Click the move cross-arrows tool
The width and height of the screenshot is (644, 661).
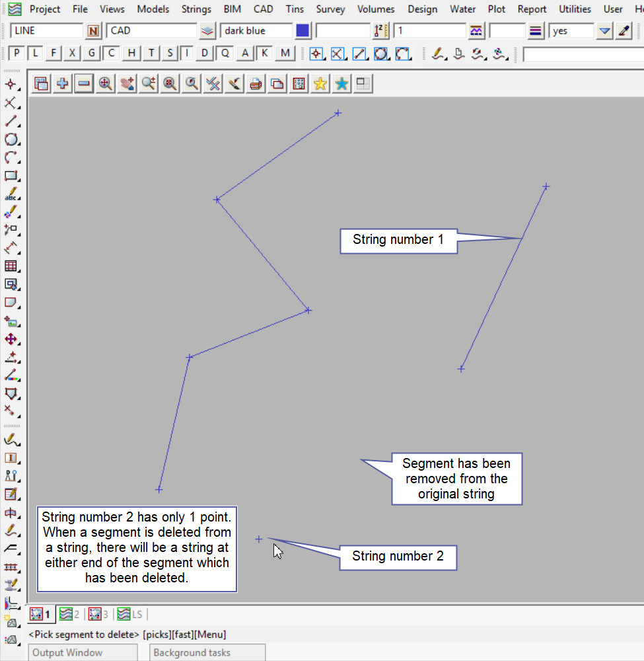[x=11, y=339]
